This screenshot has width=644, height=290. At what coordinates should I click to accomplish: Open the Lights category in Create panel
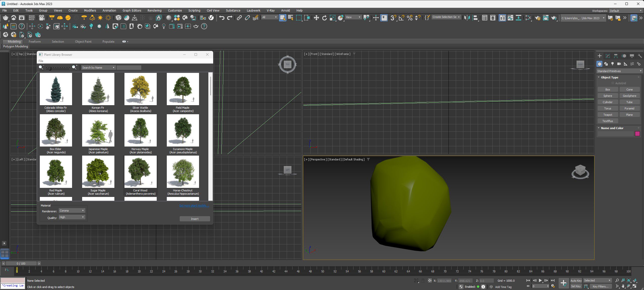click(x=612, y=64)
